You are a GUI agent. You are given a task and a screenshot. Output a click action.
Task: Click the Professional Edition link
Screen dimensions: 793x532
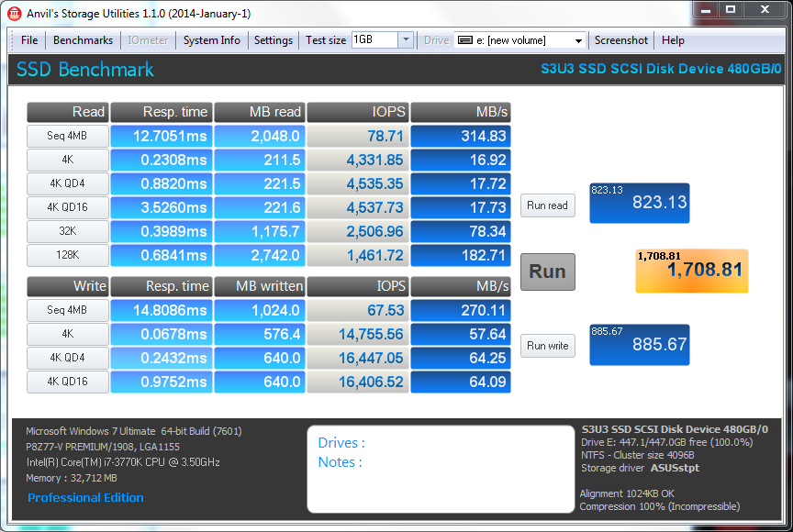(x=85, y=497)
